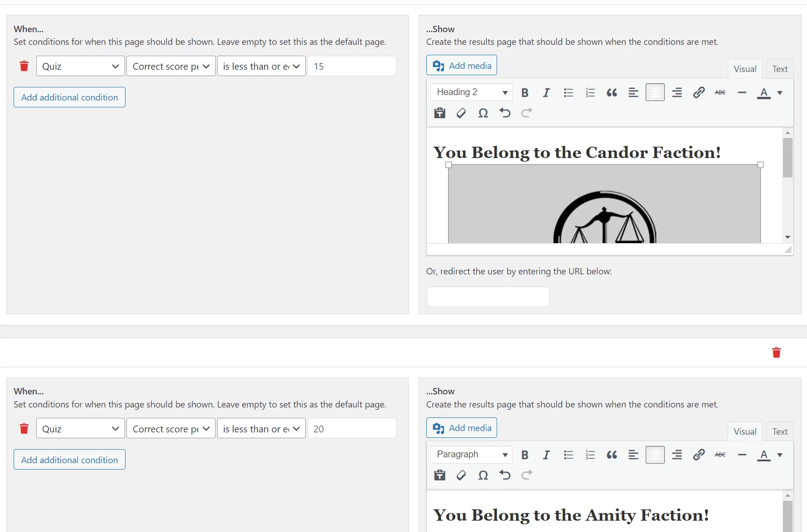Apply bulleted list in the Amity editor
The image size is (807, 532).
(x=568, y=455)
